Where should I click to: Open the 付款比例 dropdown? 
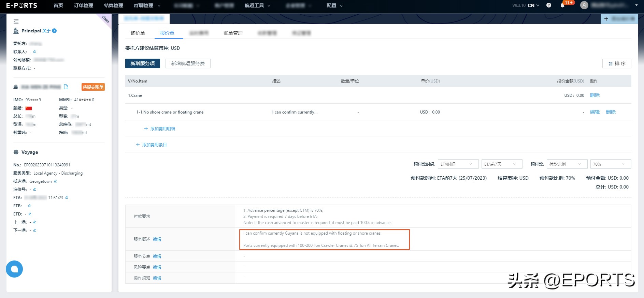coord(567,164)
